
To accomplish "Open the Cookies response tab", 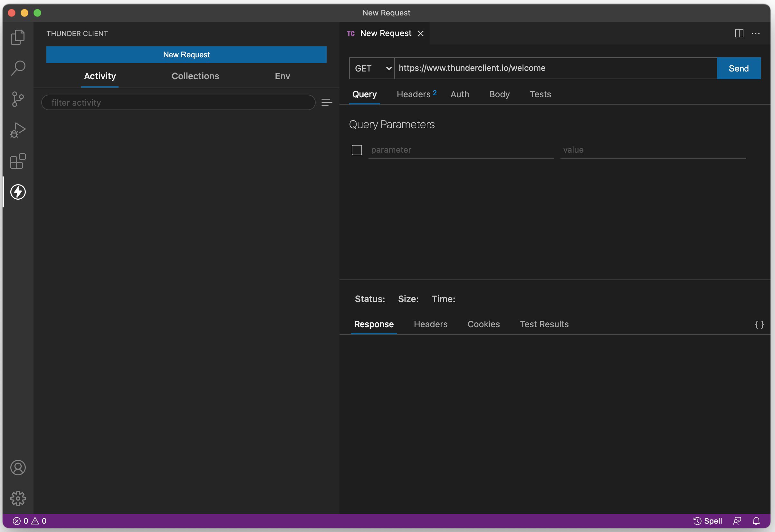I will pos(483,324).
